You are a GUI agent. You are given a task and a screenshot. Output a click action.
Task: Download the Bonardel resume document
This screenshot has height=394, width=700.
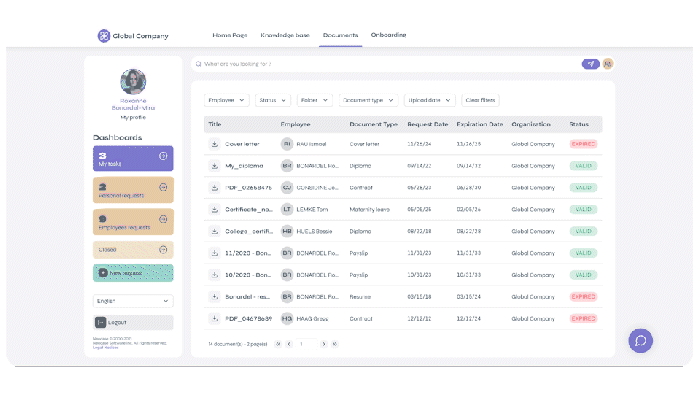coord(215,297)
